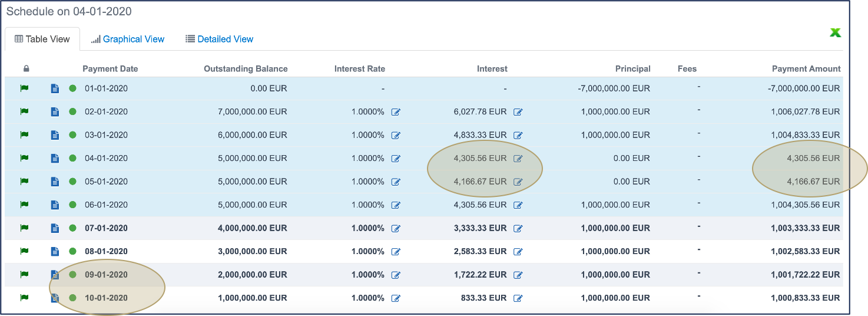The width and height of the screenshot is (868, 316).
Task: Switch to the Graphical View tab
Action: point(128,39)
